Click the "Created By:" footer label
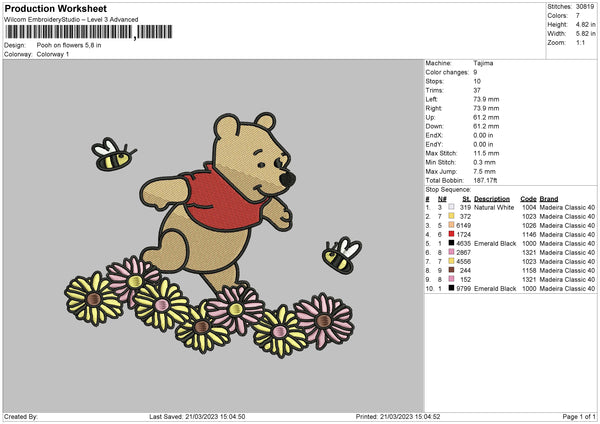600x424 pixels. point(21,417)
